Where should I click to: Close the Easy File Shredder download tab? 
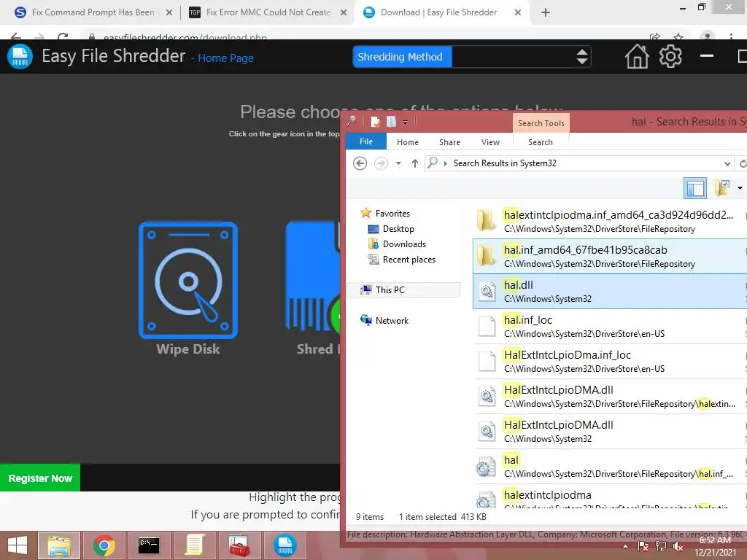tap(517, 13)
